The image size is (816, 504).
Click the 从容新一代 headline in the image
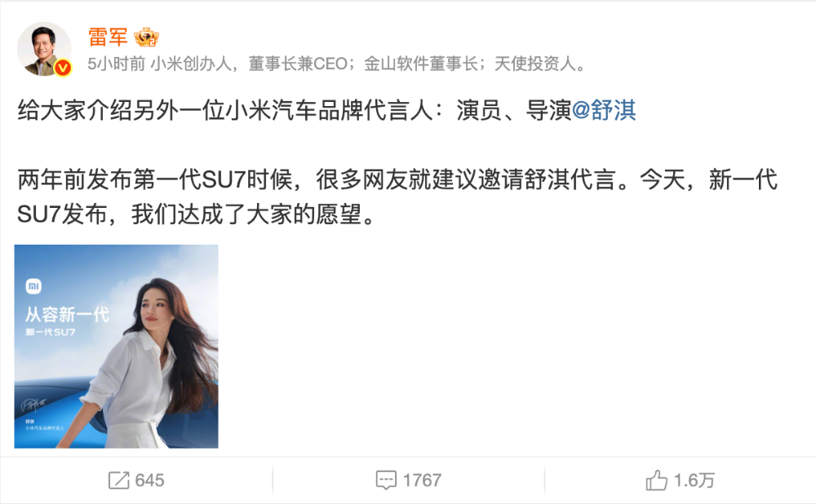(67, 314)
